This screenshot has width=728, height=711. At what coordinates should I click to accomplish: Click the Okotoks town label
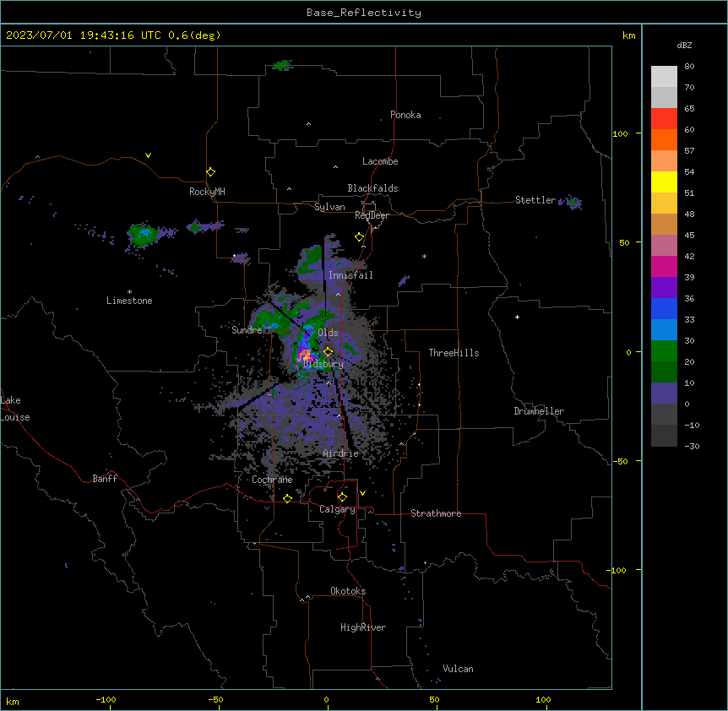pos(348,591)
